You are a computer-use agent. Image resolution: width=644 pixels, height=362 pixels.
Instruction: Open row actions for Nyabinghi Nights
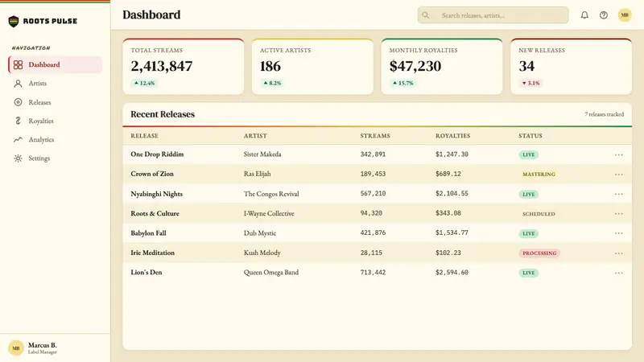click(618, 194)
